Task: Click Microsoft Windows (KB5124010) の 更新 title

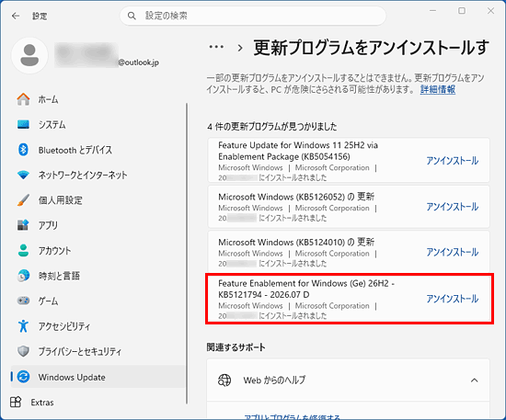Action: tap(296, 242)
